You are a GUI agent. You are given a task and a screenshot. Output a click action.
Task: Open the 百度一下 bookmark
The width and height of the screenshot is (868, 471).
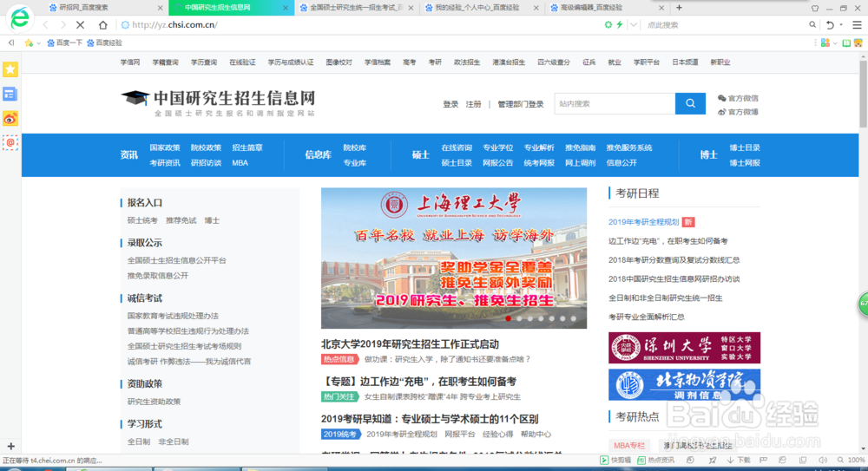pyautogui.click(x=65, y=43)
